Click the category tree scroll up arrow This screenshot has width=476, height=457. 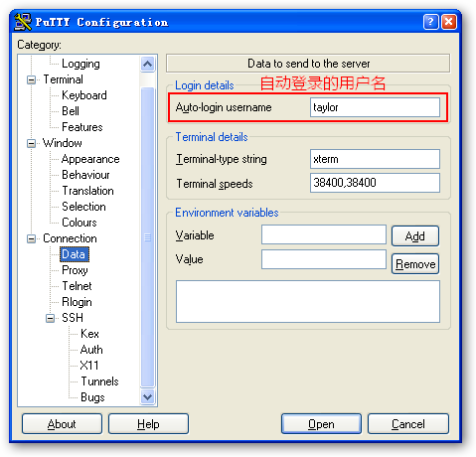coord(147,64)
